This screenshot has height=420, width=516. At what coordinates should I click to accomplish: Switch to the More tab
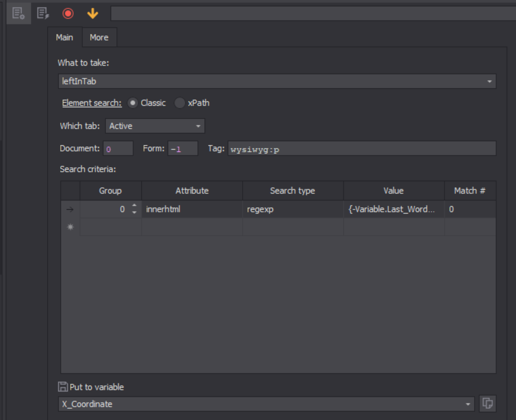[99, 37]
